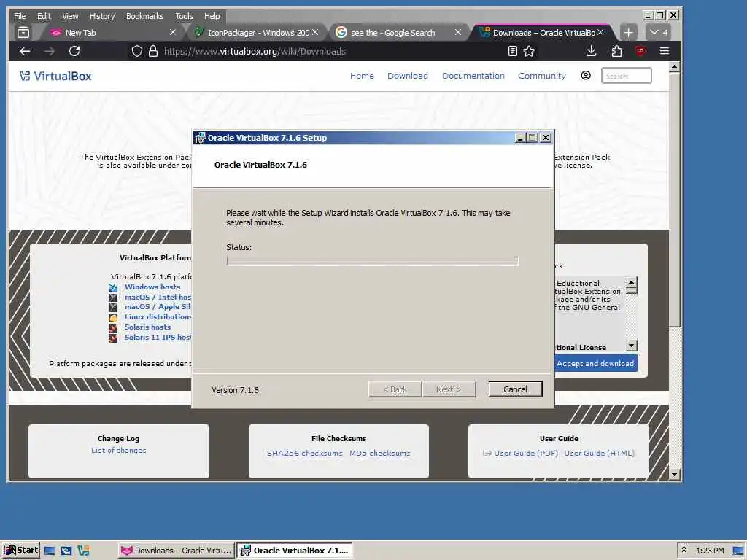Open Firefox View icon left of tabs
The height and width of the screenshot is (560, 747).
[23, 32]
